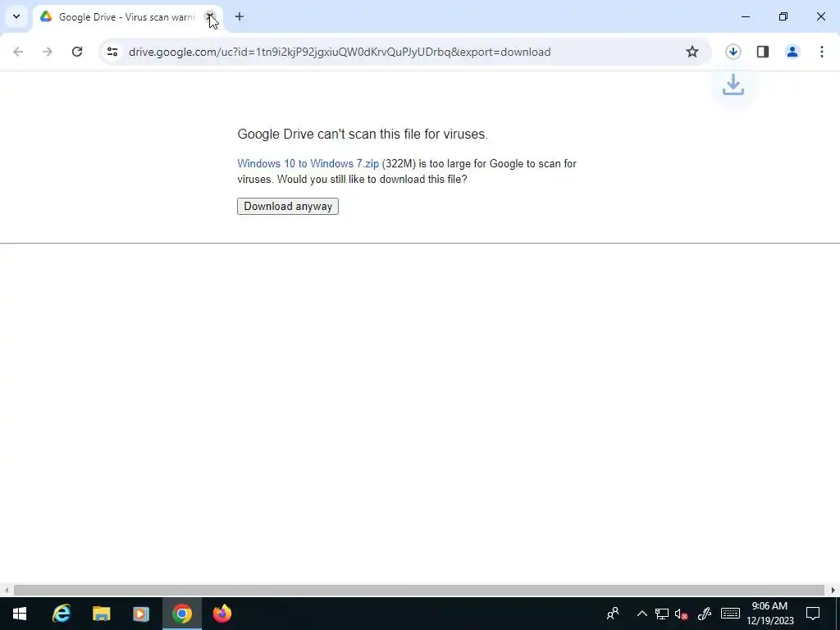Launch Internet Explorer from taskbar
This screenshot has height=630, width=840.
(62, 614)
